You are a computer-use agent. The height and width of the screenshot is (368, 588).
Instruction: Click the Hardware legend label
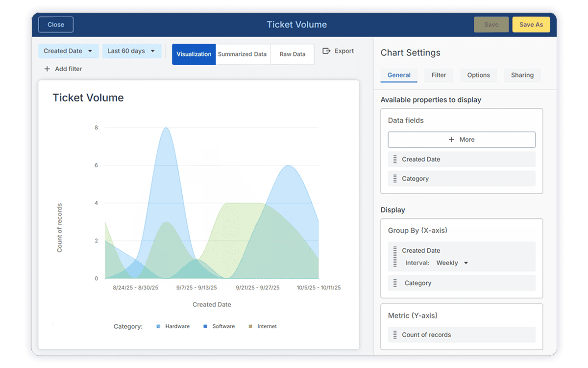pyautogui.click(x=177, y=326)
